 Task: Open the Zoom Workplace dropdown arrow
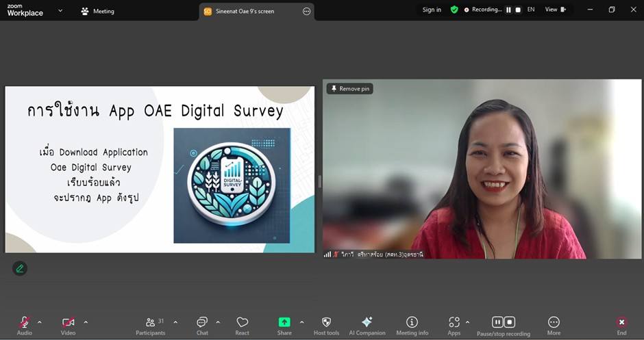pos(60,11)
